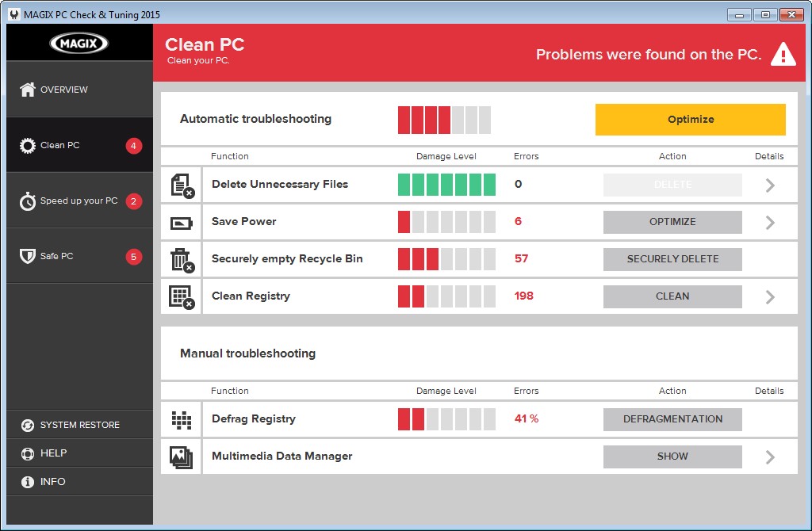Select the Save Power monitor icon

(181, 222)
